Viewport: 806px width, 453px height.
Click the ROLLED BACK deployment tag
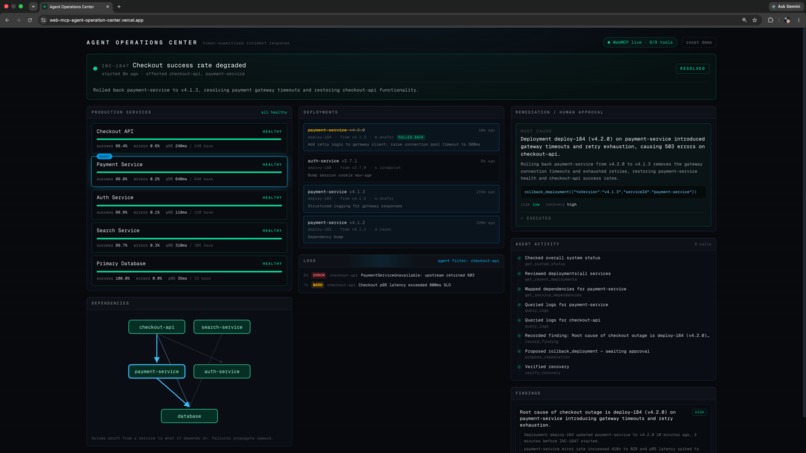pos(411,137)
